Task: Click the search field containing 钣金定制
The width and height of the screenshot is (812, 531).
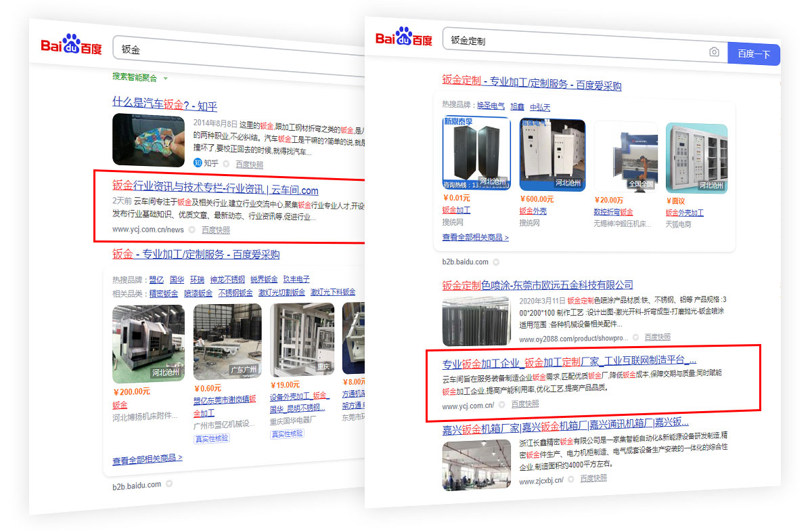Action: [x=575, y=41]
